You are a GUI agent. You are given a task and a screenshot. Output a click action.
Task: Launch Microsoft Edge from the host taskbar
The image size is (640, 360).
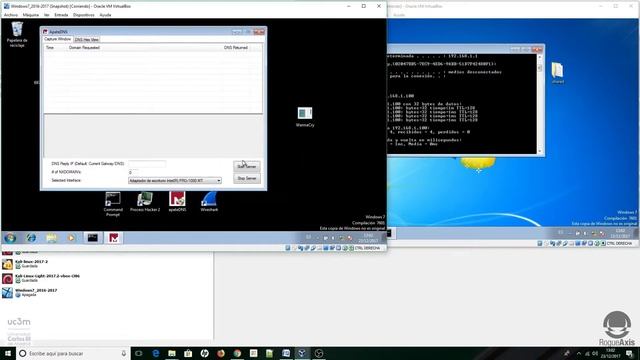156,353
